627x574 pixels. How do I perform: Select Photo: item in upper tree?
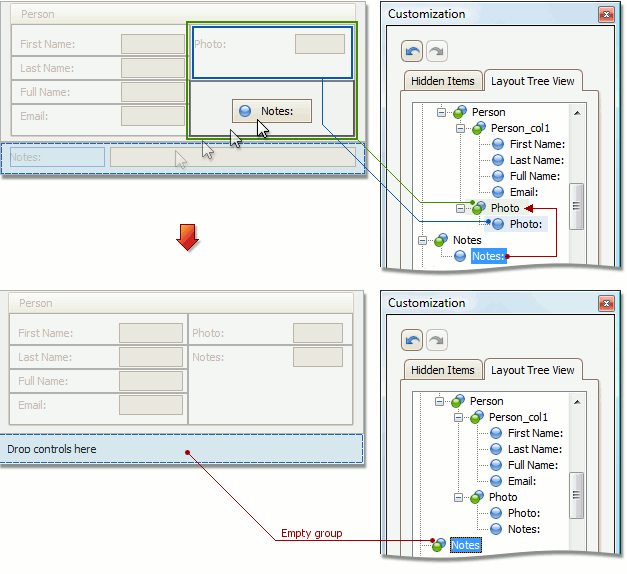pos(526,224)
